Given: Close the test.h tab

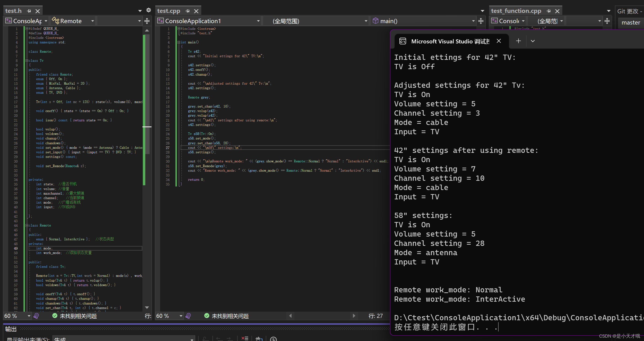Looking at the screenshot, I should [37, 11].
